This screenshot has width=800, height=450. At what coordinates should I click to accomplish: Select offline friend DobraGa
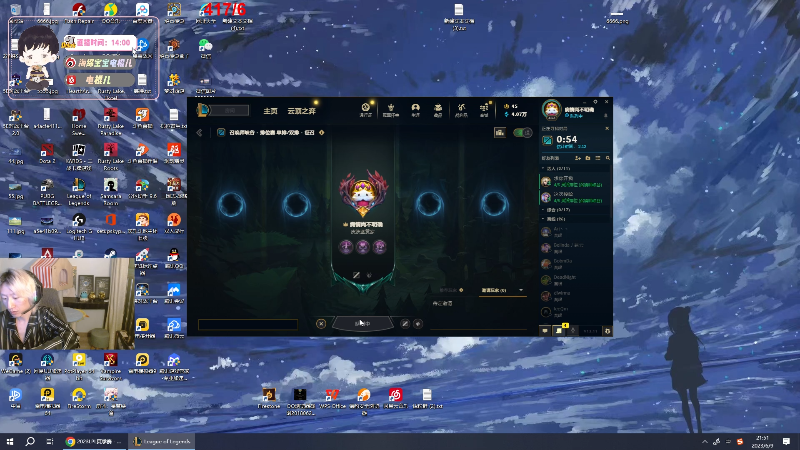point(576,263)
